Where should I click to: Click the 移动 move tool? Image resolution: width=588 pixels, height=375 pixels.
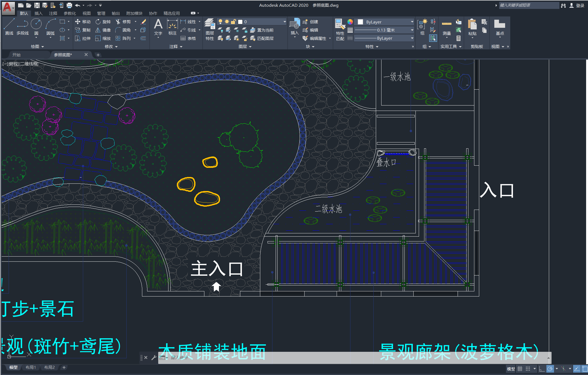click(x=83, y=22)
